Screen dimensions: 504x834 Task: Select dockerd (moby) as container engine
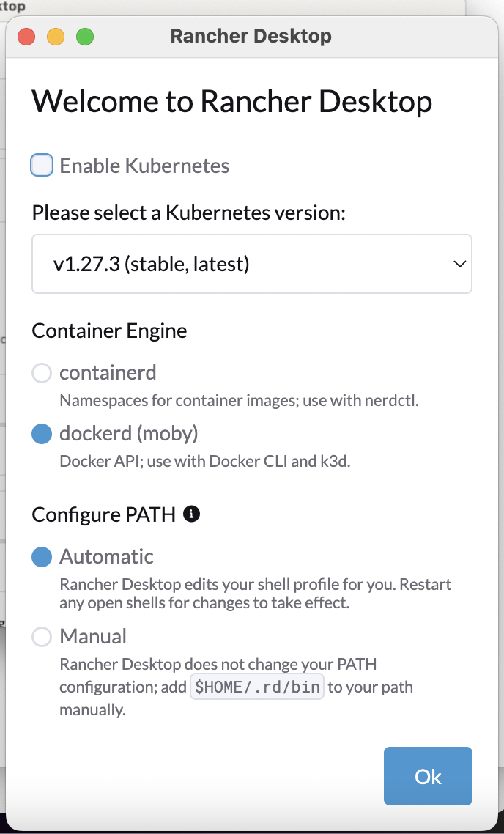[x=42, y=433]
